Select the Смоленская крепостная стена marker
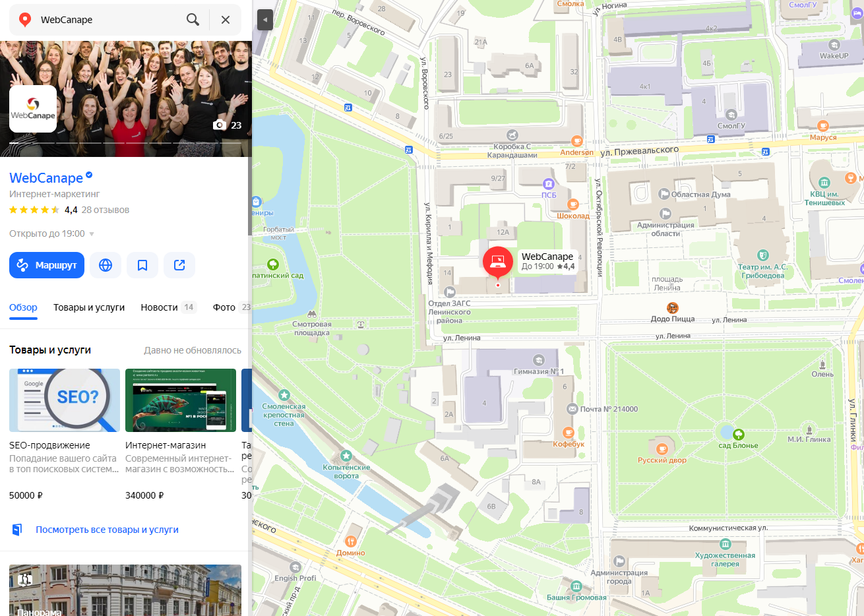The width and height of the screenshot is (864, 616). (x=284, y=395)
